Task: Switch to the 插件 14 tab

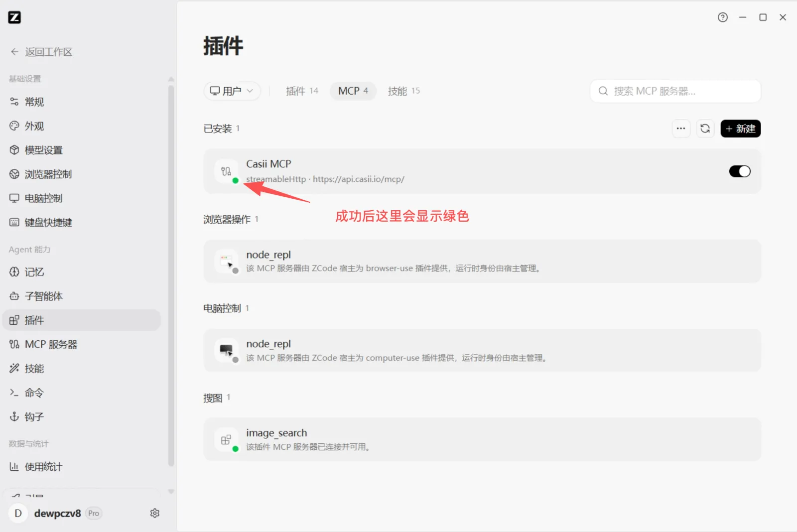Action: click(x=302, y=91)
